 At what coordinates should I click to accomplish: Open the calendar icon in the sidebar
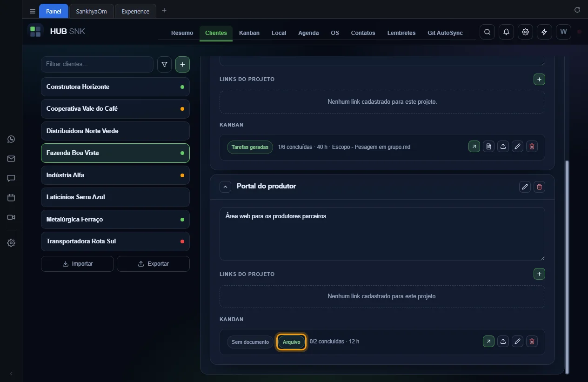click(x=11, y=198)
